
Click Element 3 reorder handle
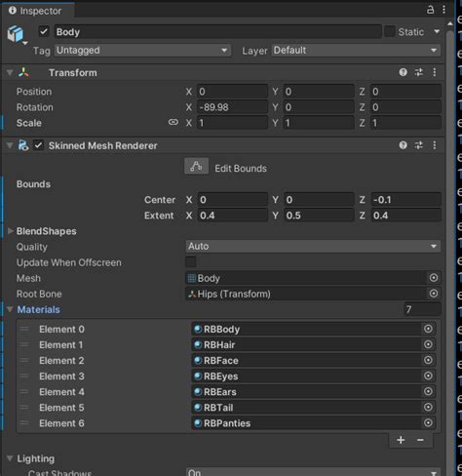24,377
